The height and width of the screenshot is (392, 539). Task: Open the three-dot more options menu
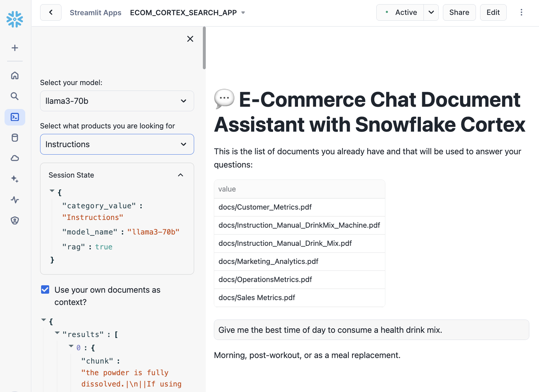click(521, 13)
